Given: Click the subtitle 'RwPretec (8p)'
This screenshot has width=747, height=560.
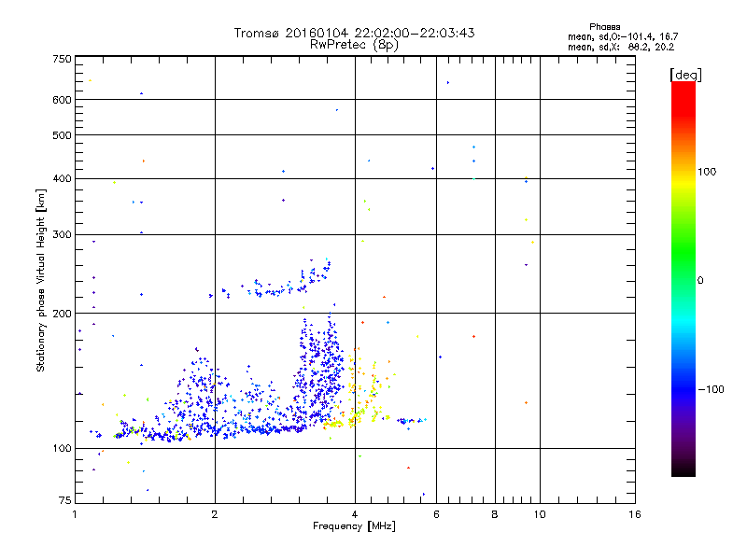Looking at the screenshot, I should pyautogui.click(x=354, y=45).
